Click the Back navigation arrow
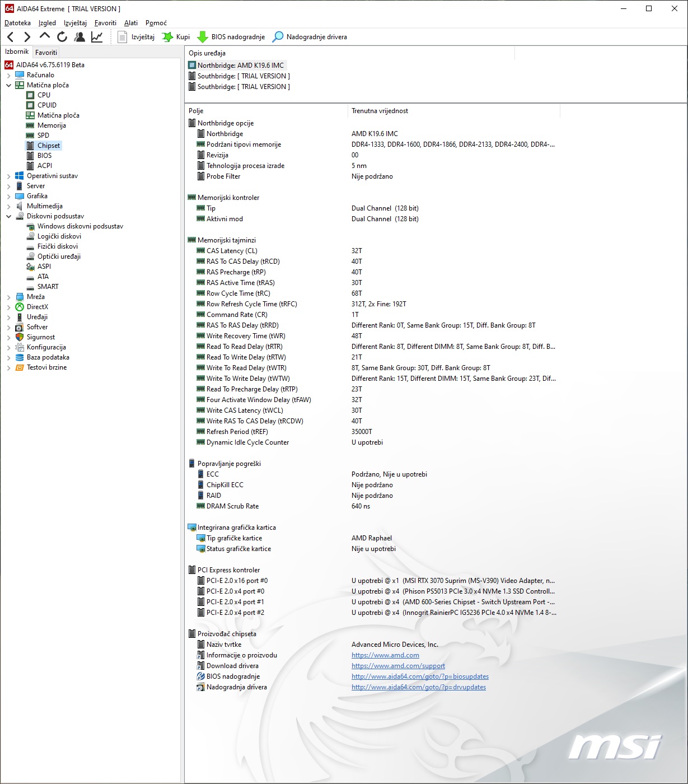 click(x=10, y=37)
